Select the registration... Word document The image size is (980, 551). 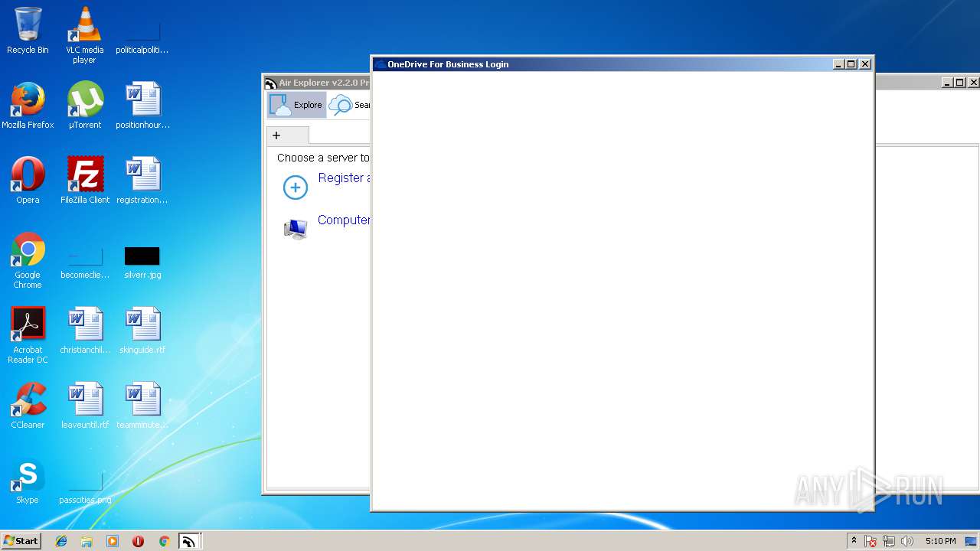142,181
